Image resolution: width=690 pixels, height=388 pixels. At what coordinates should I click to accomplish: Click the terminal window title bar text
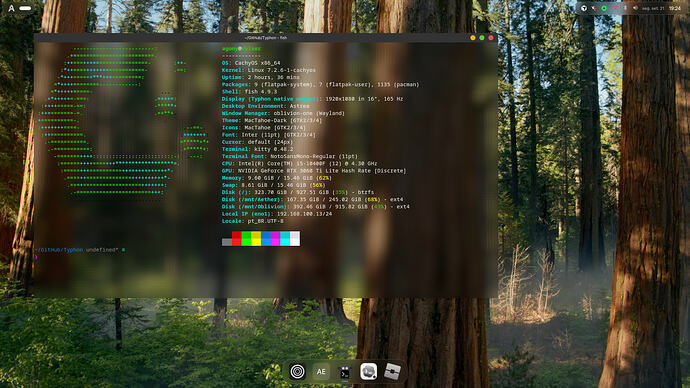[266, 38]
